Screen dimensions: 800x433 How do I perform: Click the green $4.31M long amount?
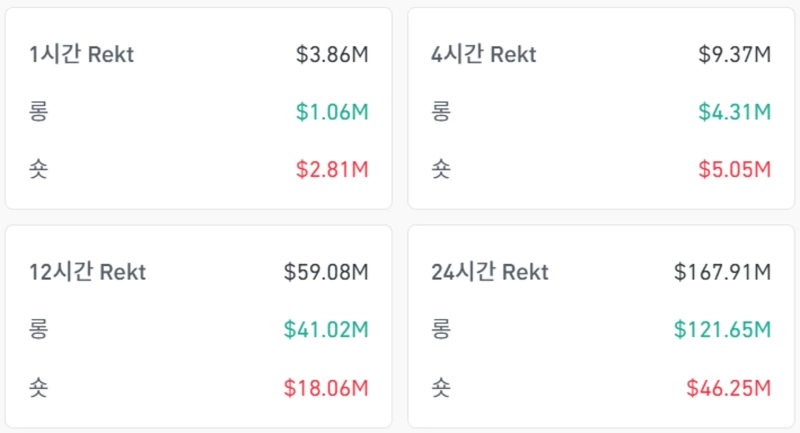tap(734, 112)
